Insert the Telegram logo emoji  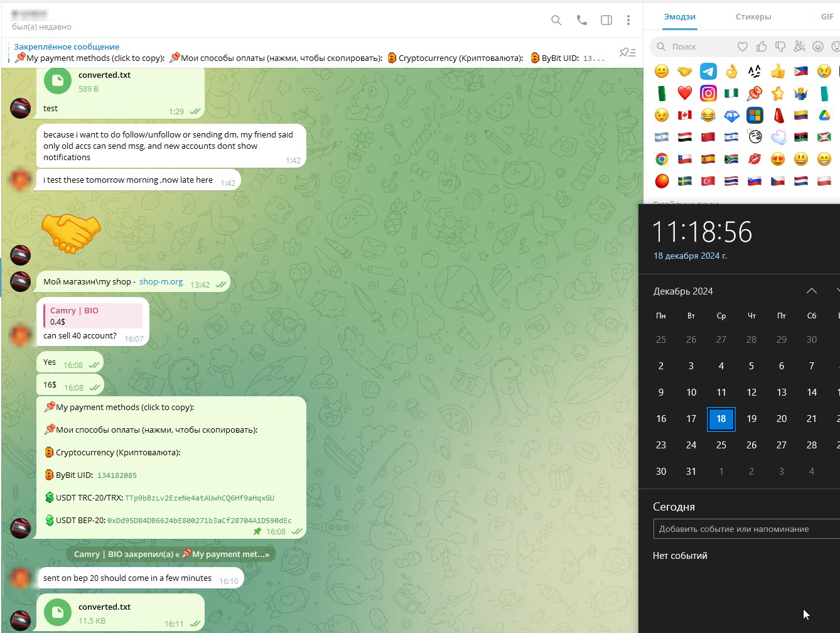(708, 72)
